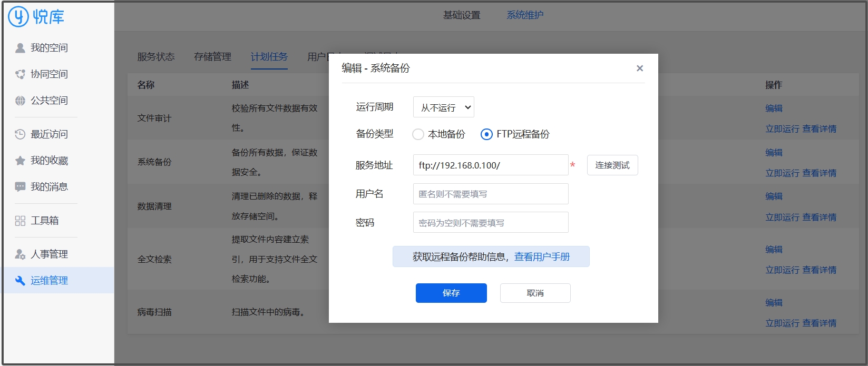Click the 保存 button
The image size is (868, 366).
[x=451, y=293]
